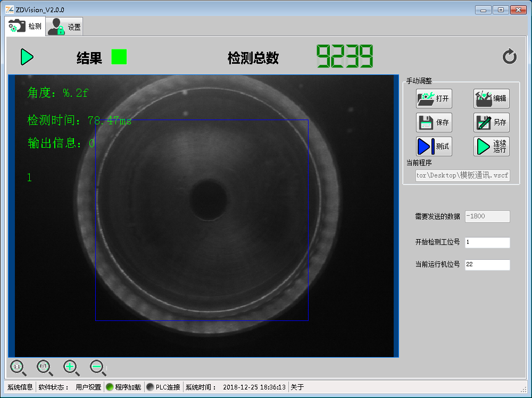Viewport: 532px width, 398px height.
Task: Click 系统信息 in the status bar
Action: pos(20,387)
